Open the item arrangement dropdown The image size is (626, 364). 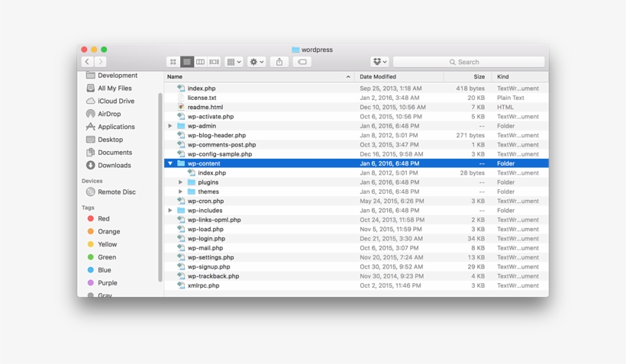[234, 62]
